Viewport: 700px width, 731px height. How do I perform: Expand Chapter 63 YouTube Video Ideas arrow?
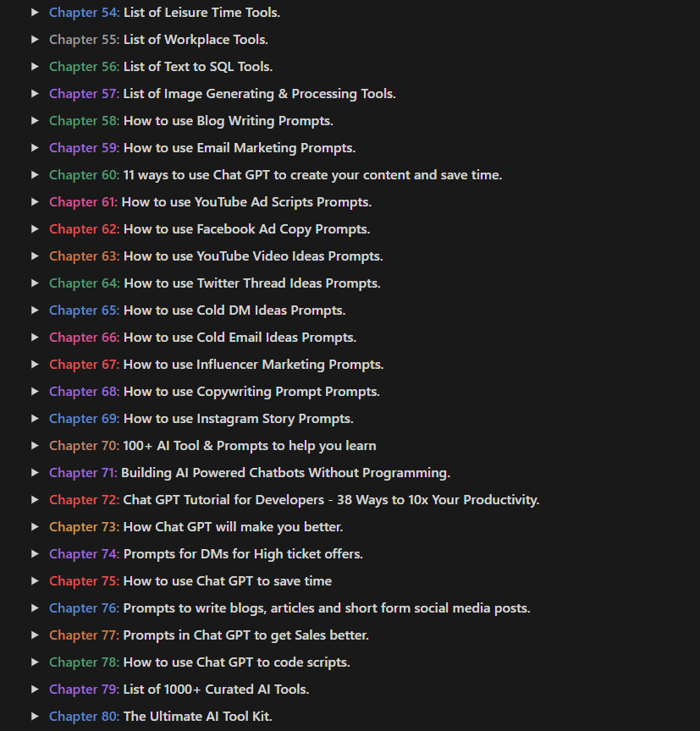[35, 256]
